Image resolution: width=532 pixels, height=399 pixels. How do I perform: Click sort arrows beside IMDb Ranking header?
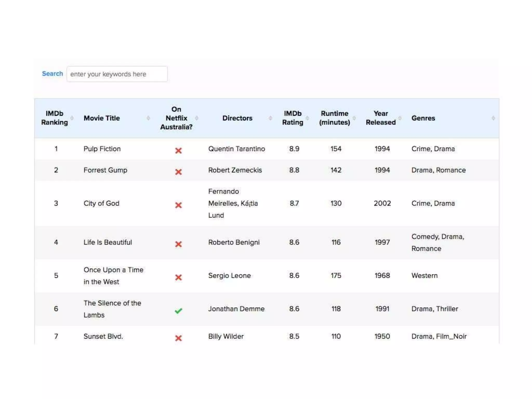pos(72,118)
